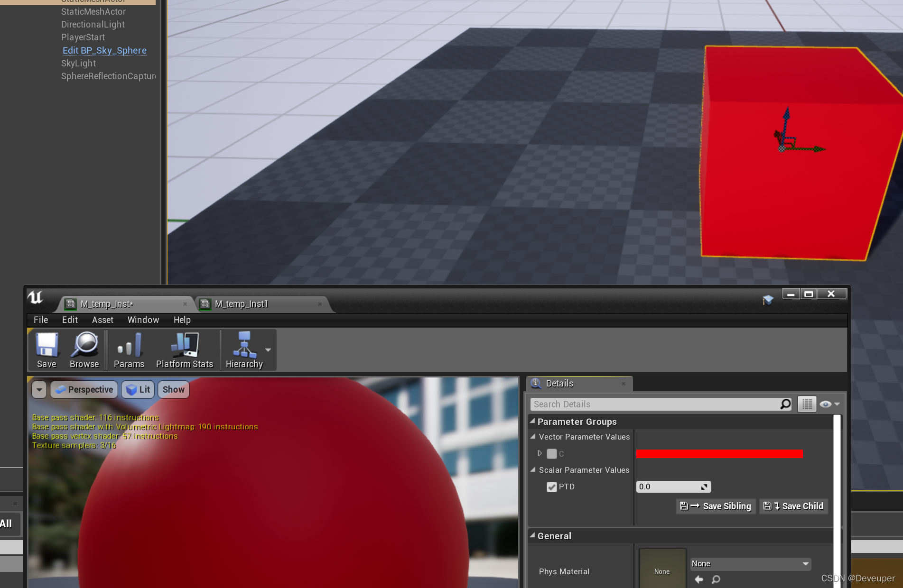Click the Save Sibling button

716,506
